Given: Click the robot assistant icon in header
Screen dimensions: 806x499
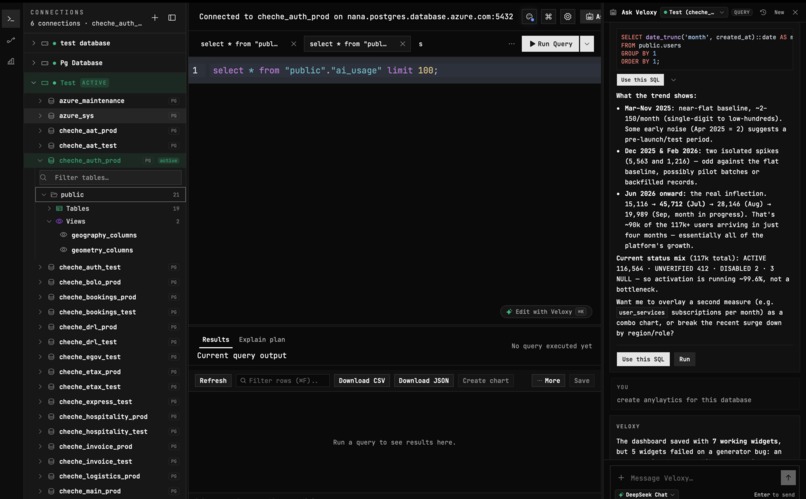Looking at the screenshot, I should (591, 16).
